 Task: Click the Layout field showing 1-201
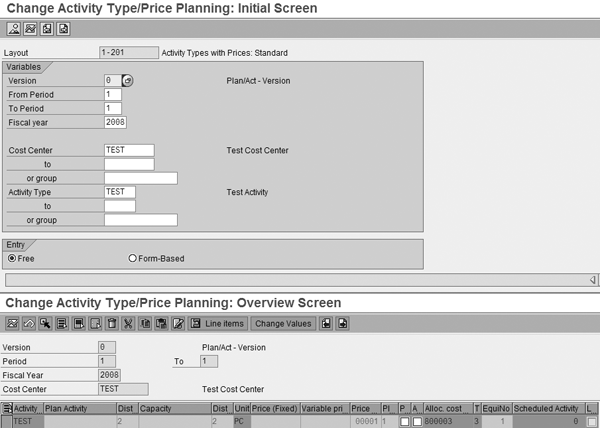point(129,53)
